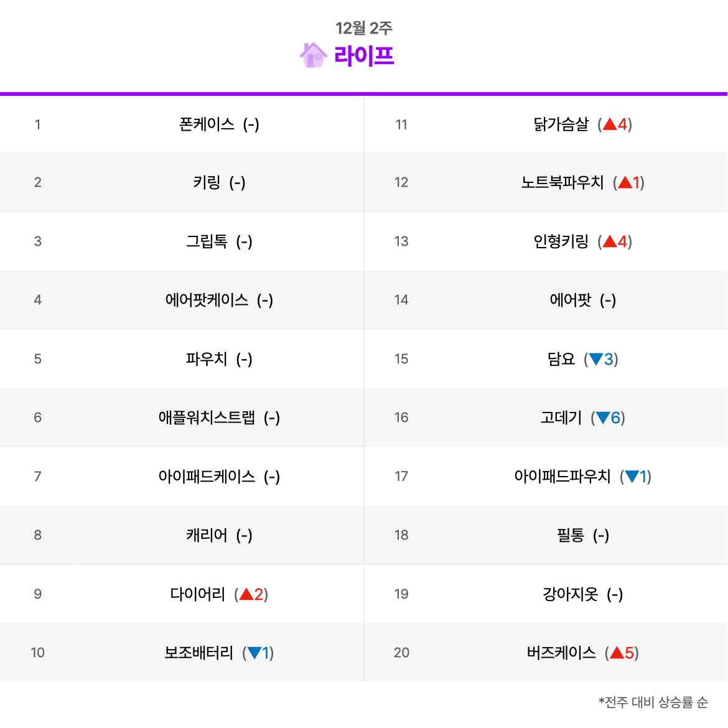The width and height of the screenshot is (728, 728).
Task: Click the blue down arrow next to 담요
Action: click(595, 359)
